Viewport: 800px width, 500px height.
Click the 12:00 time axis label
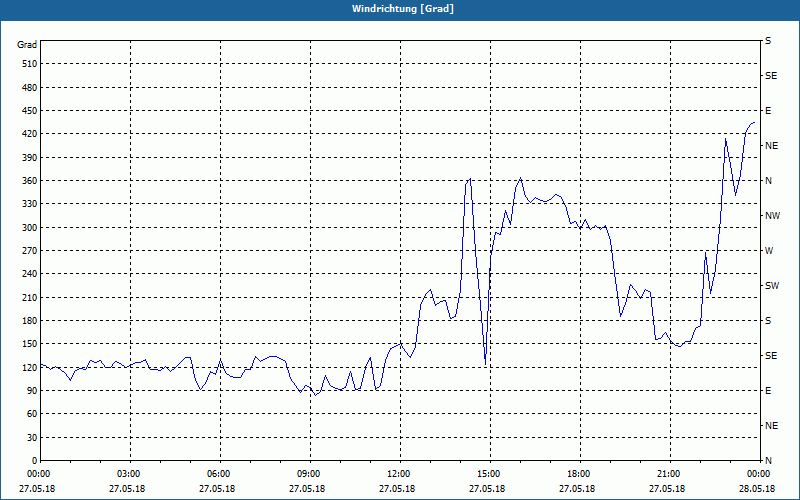click(x=398, y=474)
